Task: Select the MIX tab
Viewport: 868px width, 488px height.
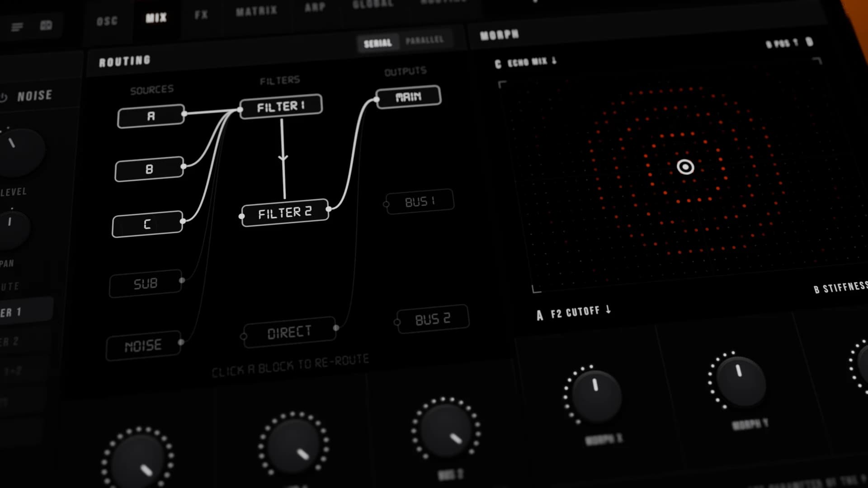Action: (x=156, y=18)
